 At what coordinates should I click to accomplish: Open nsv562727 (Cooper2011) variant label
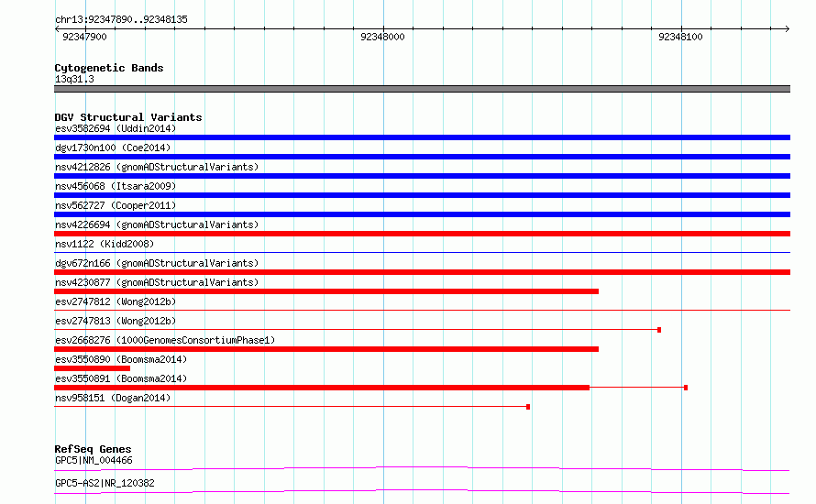116,205
